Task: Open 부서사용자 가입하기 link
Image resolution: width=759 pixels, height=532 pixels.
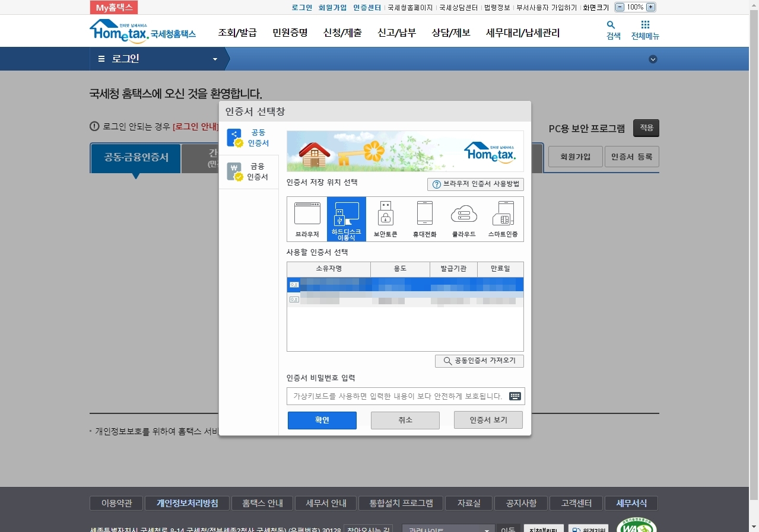Action: (547, 8)
